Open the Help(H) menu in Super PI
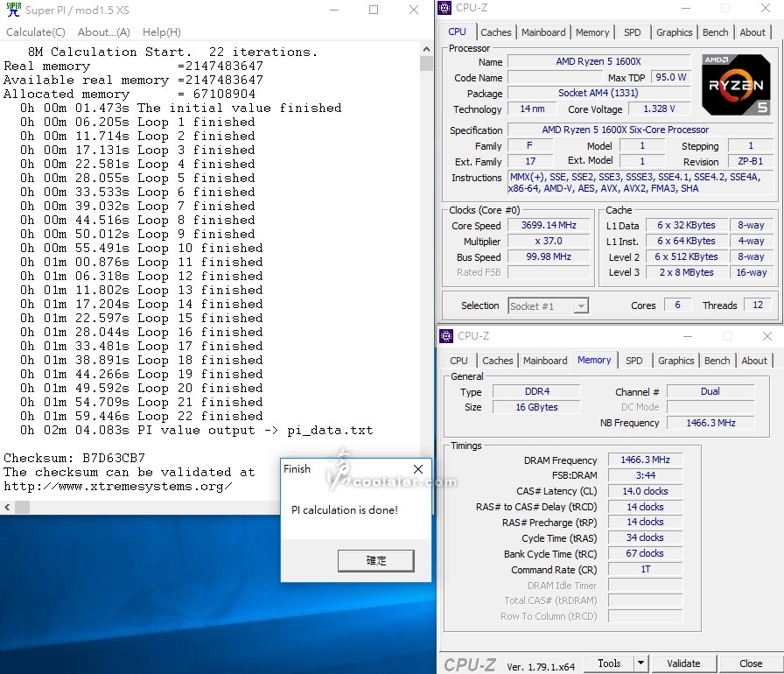 (162, 32)
